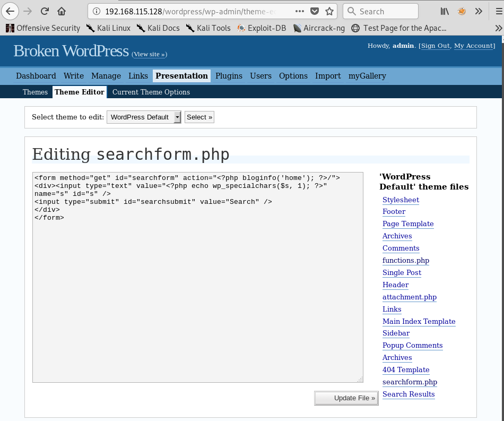The width and height of the screenshot is (504, 421).
Task: Focus the browser Search box
Action: pyautogui.click(x=380, y=11)
